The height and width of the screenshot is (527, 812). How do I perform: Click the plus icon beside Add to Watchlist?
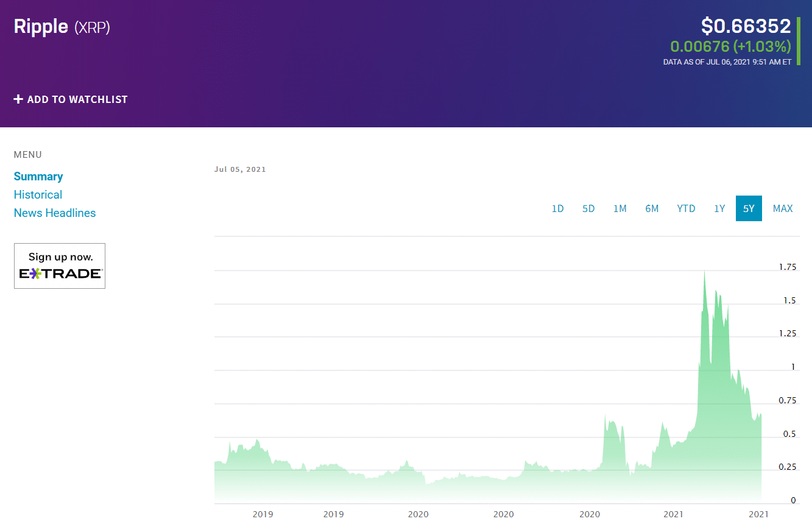tap(18, 99)
